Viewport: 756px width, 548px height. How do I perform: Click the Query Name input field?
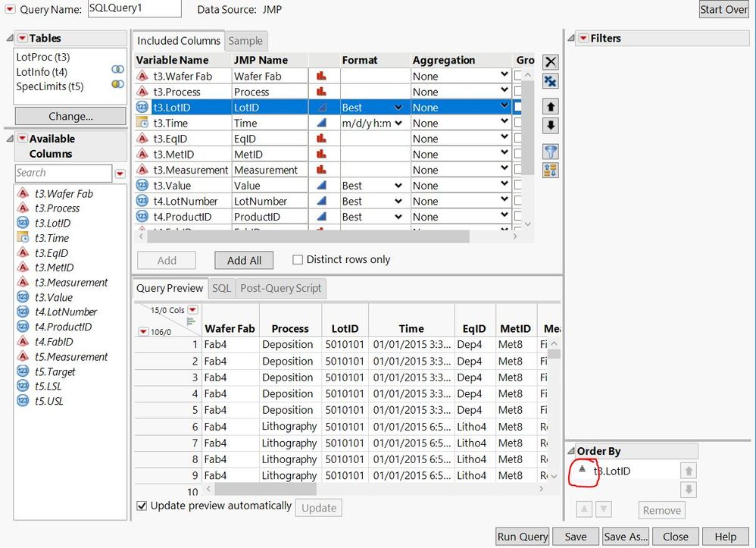[x=135, y=8]
